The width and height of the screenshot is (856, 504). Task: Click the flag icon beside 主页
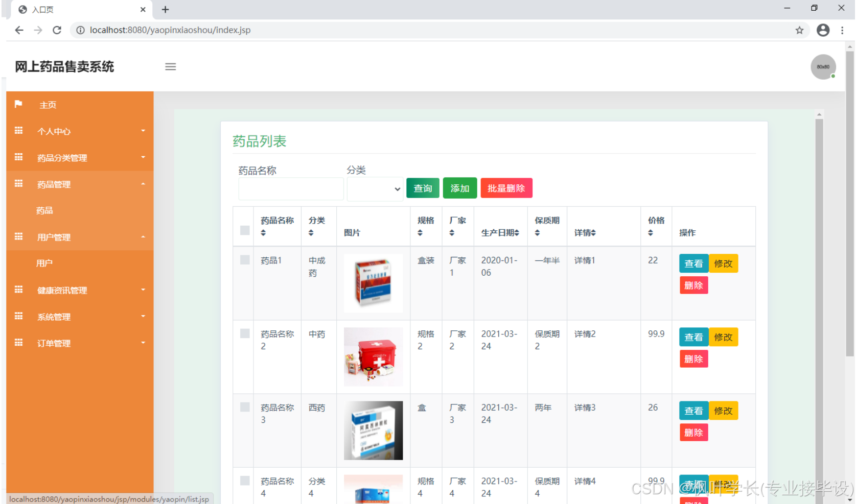pyautogui.click(x=18, y=104)
